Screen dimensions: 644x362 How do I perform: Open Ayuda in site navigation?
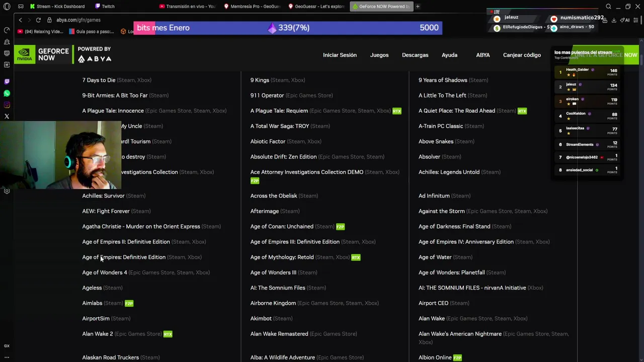(449, 55)
